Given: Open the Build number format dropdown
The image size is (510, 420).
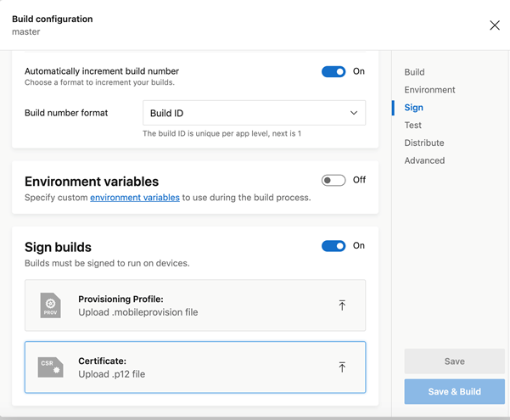Looking at the screenshot, I should point(254,113).
